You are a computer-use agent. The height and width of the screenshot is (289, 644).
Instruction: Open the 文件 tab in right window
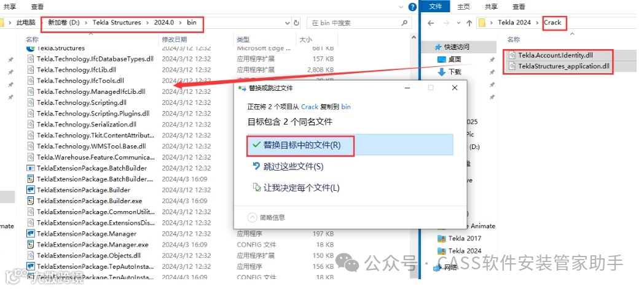435,7
